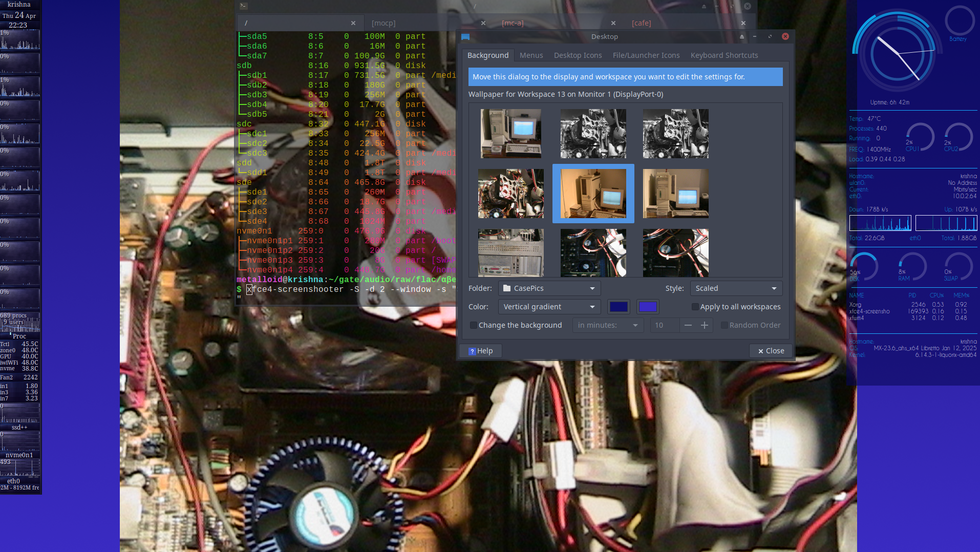Click the question mark Help icon

click(472, 351)
